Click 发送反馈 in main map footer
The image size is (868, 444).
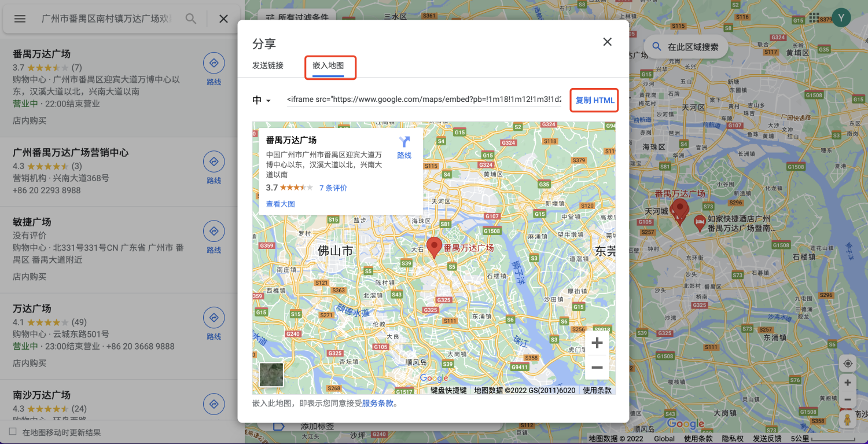(x=767, y=438)
